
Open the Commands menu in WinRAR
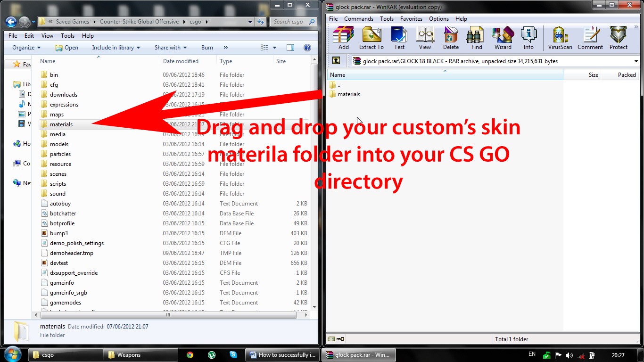[x=358, y=19]
